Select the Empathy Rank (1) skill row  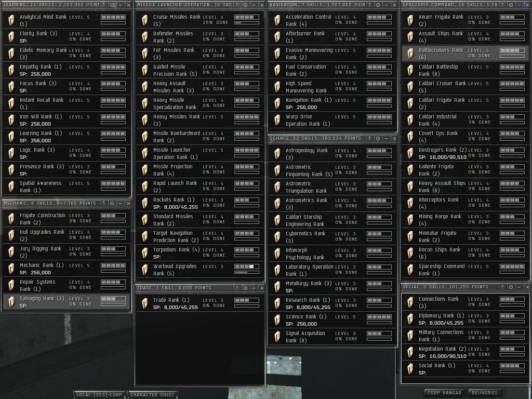[66, 70]
